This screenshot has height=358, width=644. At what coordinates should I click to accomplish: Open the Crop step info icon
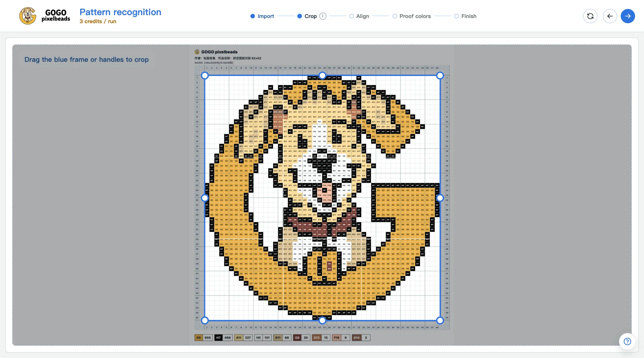tap(323, 16)
